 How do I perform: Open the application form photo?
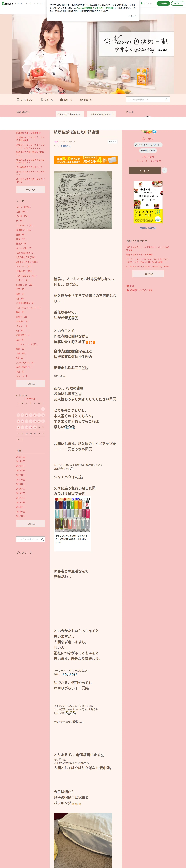click(83, 200)
